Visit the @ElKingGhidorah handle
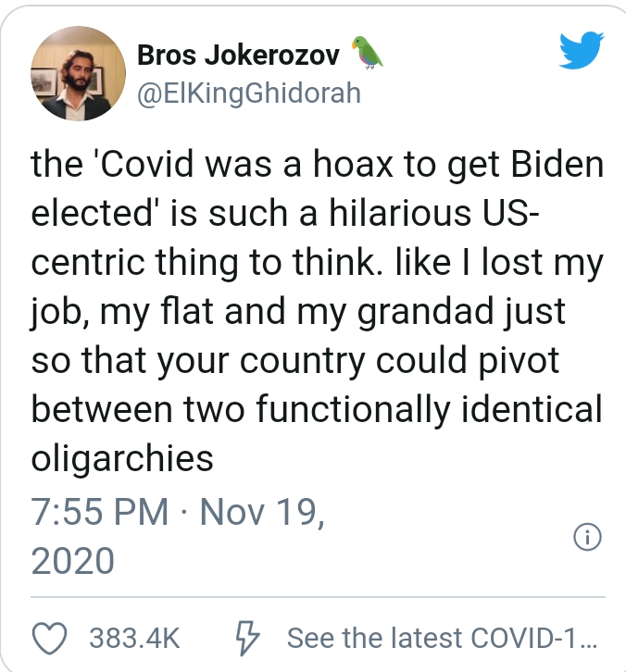 tap(248, 93)
